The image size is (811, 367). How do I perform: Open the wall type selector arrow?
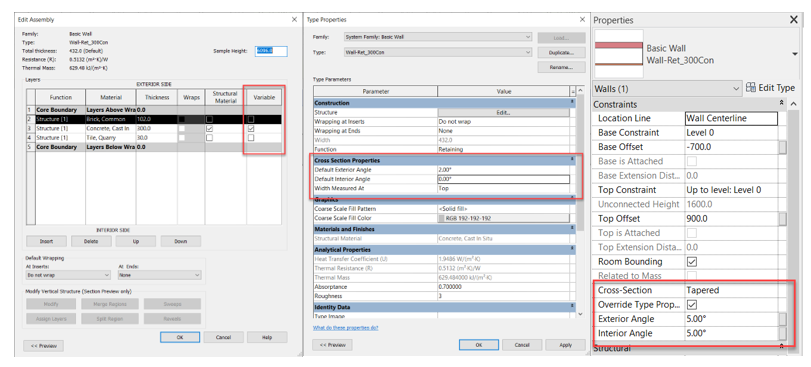coord(794,54)
